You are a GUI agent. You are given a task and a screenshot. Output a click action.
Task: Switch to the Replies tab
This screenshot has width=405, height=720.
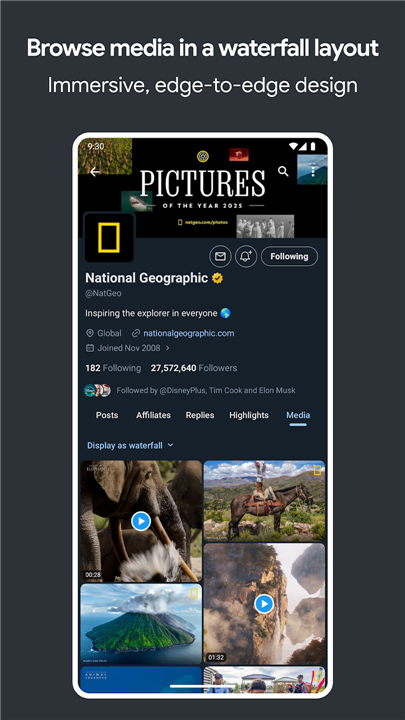pyautogui.click(x=200, y=415)
